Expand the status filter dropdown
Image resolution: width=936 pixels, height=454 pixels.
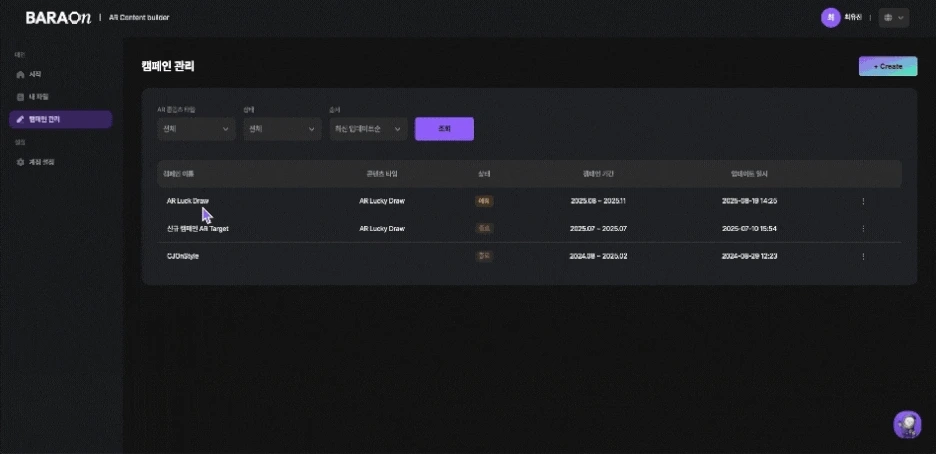(282, 129)
